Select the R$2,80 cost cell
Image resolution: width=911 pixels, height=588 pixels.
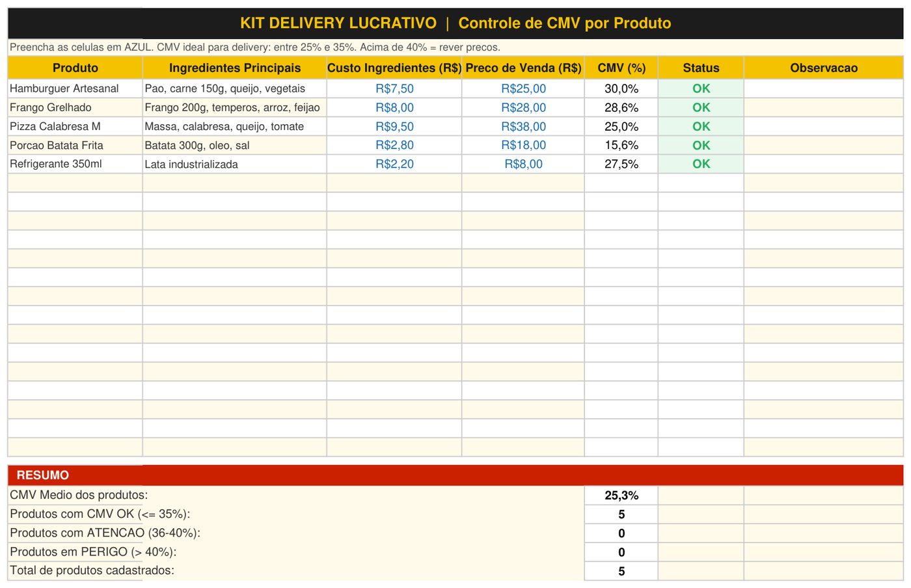pos(394,145)
